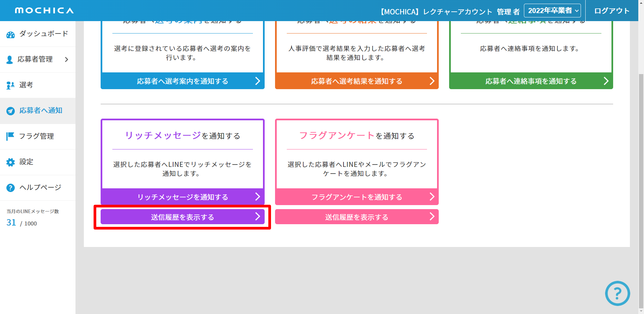Click the dashboard gauge icon
644x314 pixels.
pos(10,35)
